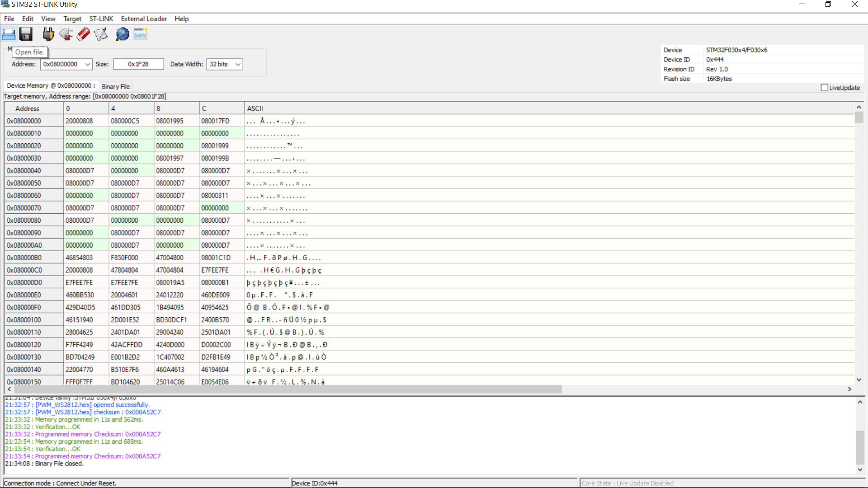Viewport: 868px width, 488px height.
Task: Click the Size input field
Action: click(138, 64)
